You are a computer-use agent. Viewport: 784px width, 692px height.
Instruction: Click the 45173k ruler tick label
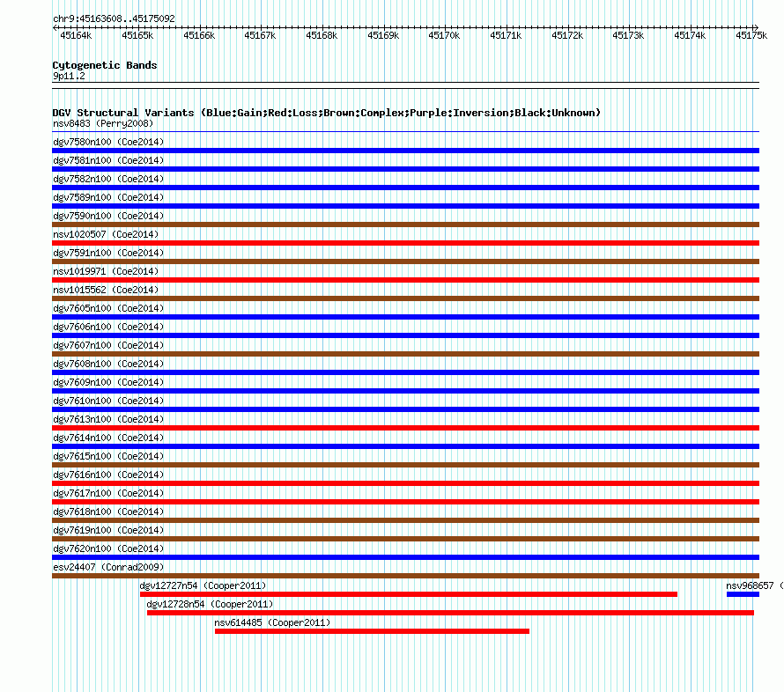tap(628, 35)
